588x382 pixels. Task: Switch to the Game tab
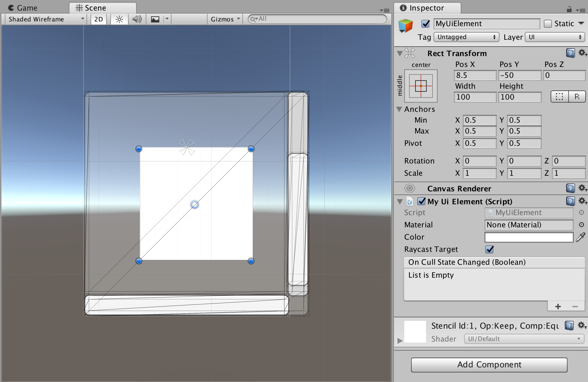[x=22, y=8]
